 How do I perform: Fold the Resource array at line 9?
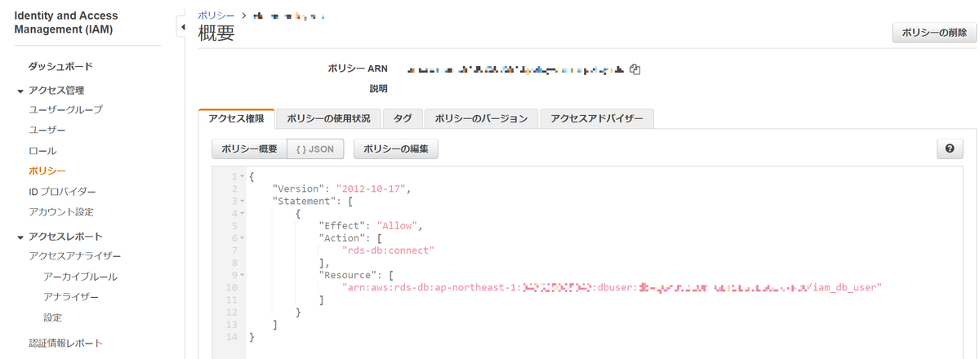(243, 275)
